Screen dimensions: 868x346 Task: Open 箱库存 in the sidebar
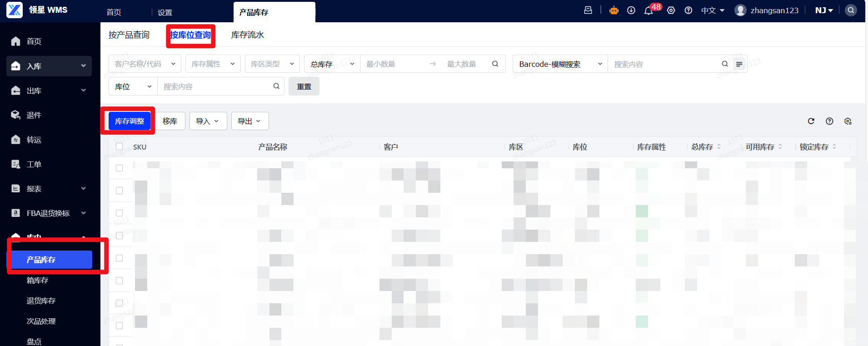[x=37, y=281]
